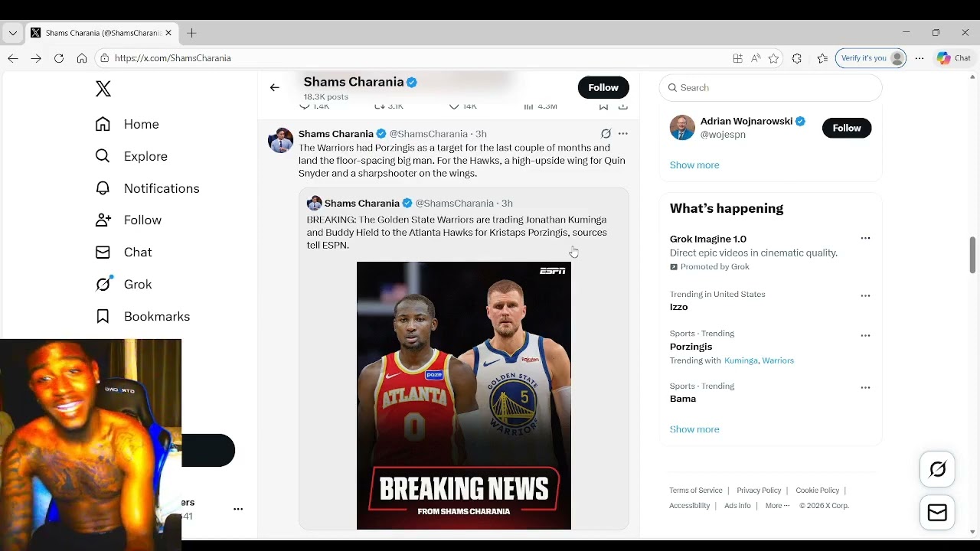Open Notifications in the sidebar
Screen dimensions: 980x551
click(x=147, y=188)
